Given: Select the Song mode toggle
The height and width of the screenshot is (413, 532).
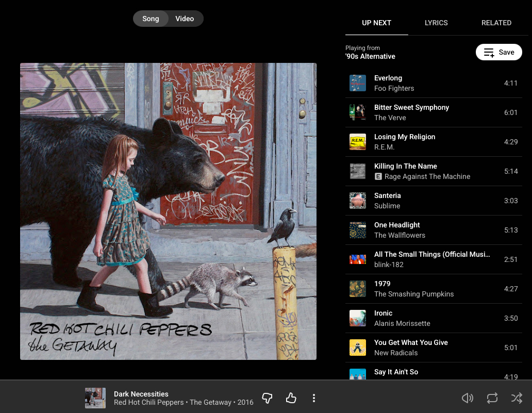Looking at the screenshot, I should (151, 19).
